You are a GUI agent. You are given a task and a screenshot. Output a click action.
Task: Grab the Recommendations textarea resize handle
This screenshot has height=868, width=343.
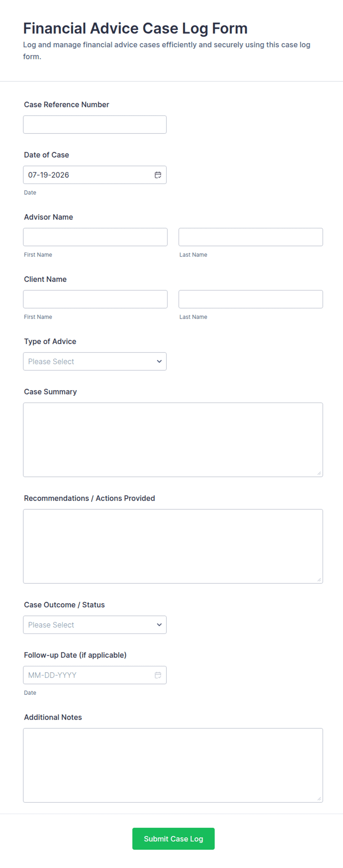tap(319, 580)
